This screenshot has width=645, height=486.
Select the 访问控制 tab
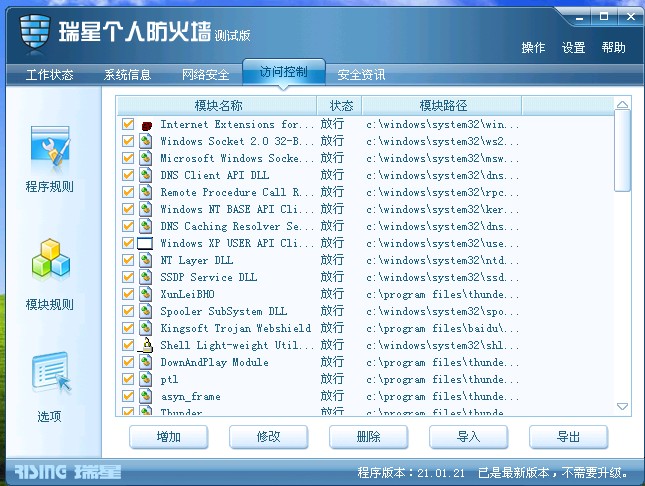coord(284,72)
